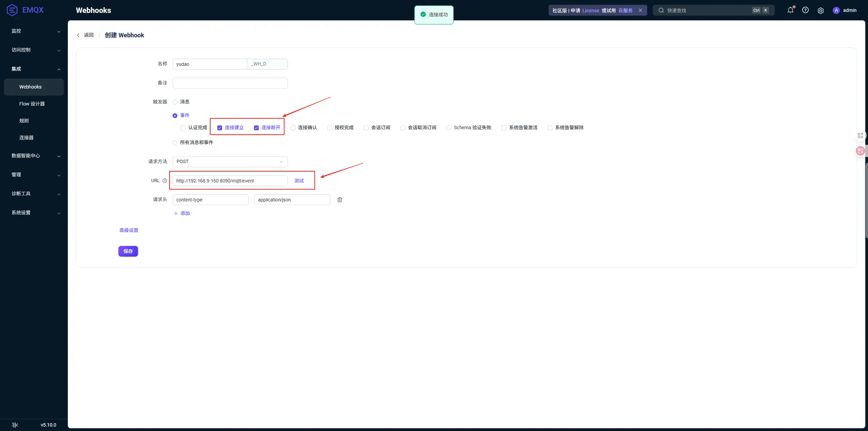868x431 pixels.
Task: Open notifications via the bell icon
Action: pos(790,10)
